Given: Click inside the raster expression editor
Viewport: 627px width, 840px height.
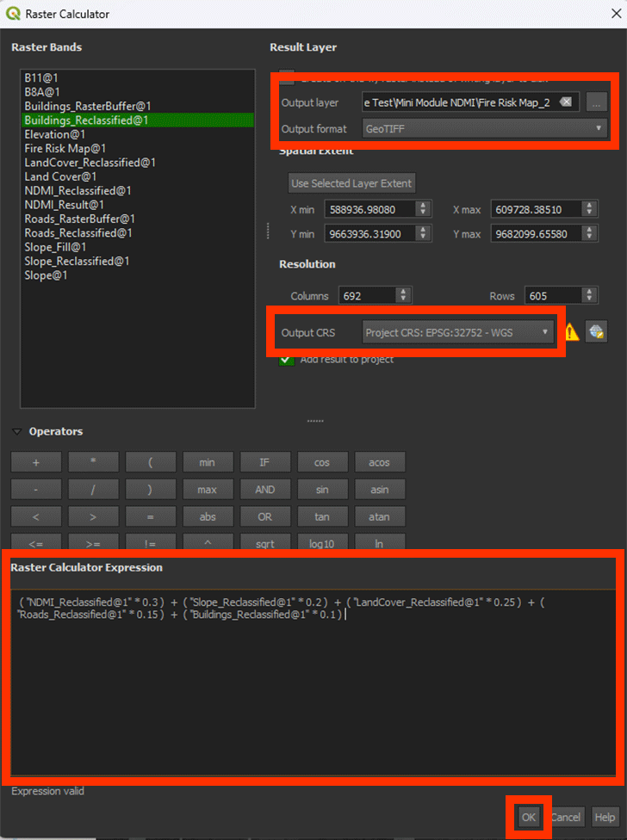Looking at the screenshot, I should (310, 689).
